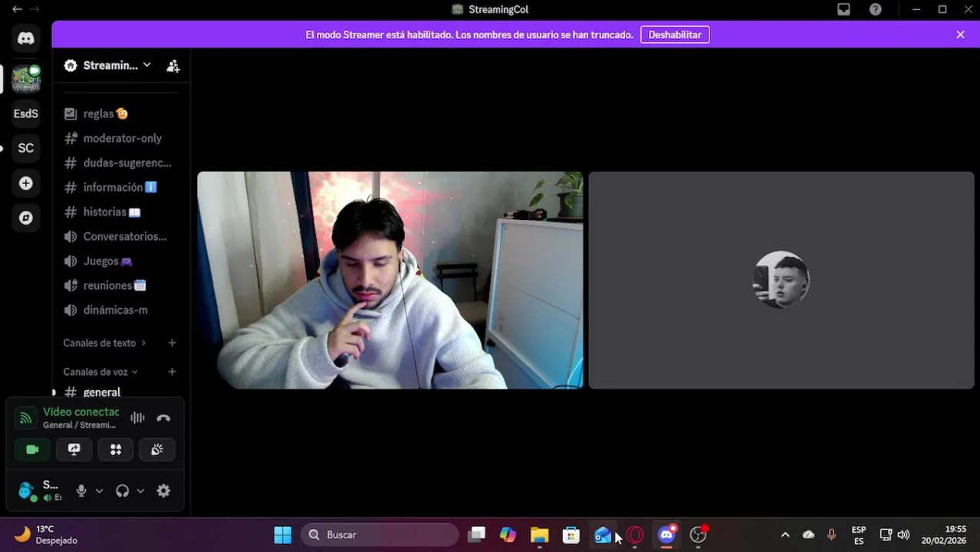Focus the participant avatar tile
Screen dimensions: 980x552
pos(781,280)
